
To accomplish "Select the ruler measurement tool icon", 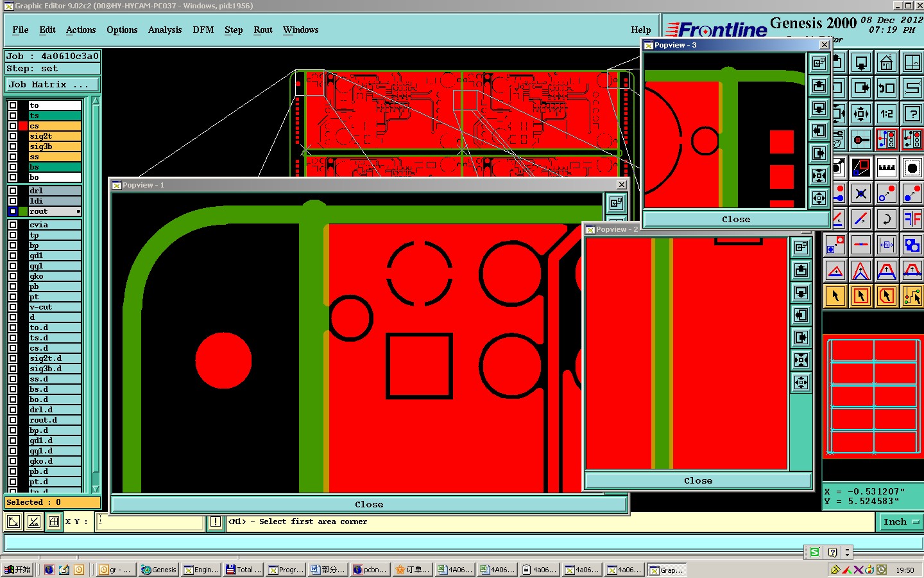I will tap(887, 168).
